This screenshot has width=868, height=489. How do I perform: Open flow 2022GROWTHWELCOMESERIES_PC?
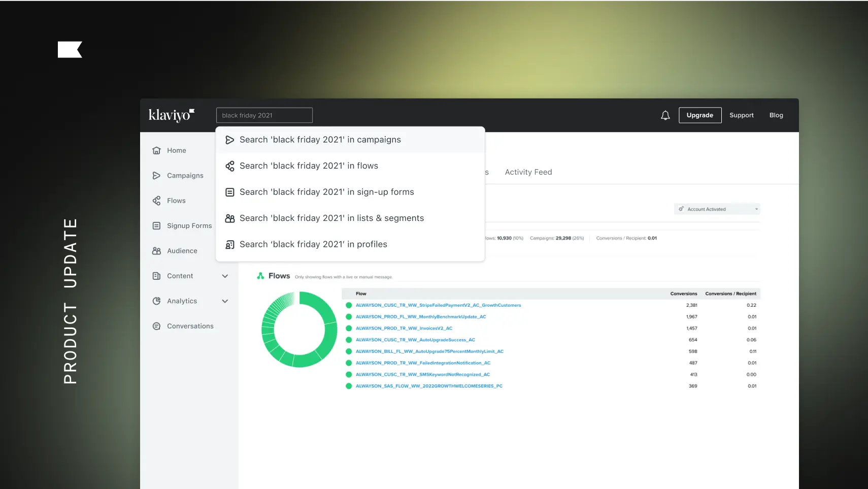point(429,386)
